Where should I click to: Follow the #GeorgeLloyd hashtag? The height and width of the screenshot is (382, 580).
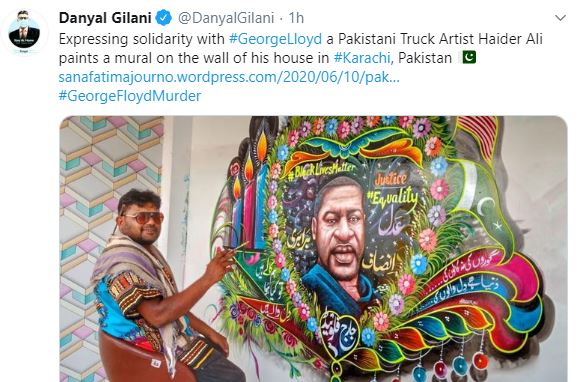[275, 39]
